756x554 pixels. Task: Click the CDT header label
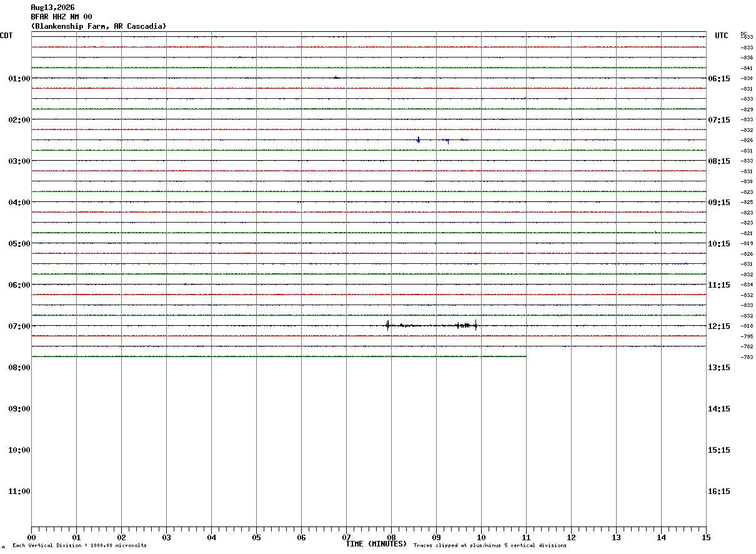[6, 36]
